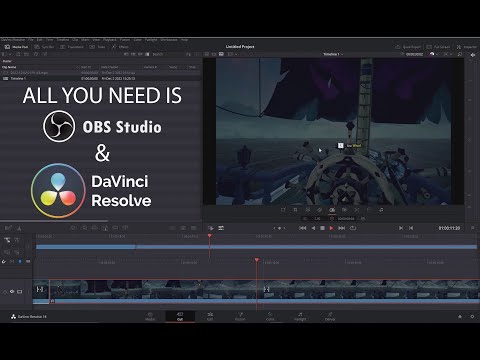Open the Workspace menu
Image resolution: width=480 pixels, height=360 pixels.
pyautogui.click(x=169, y=40)
